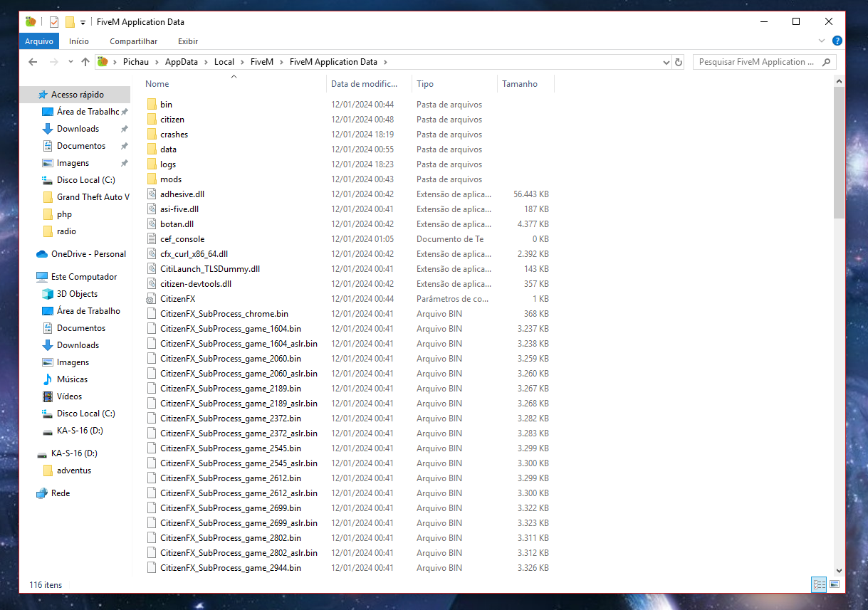The height and width of the screenshot is (610, 868).
Task: Click the Imagens icon under Acesso rápido
Action: (48, 163)
